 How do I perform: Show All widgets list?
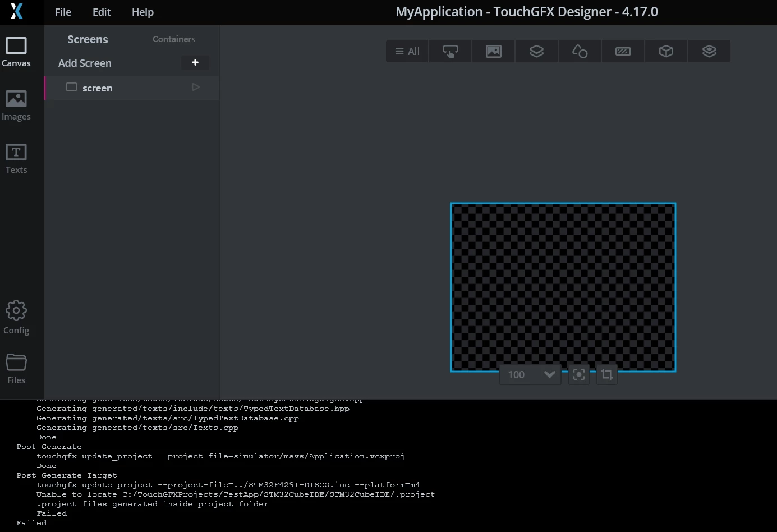point(407,51)
